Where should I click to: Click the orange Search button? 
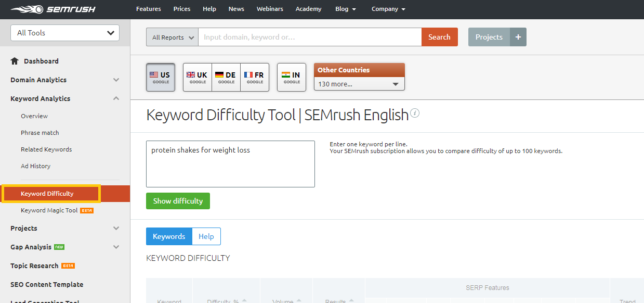(x=439, y=37)
